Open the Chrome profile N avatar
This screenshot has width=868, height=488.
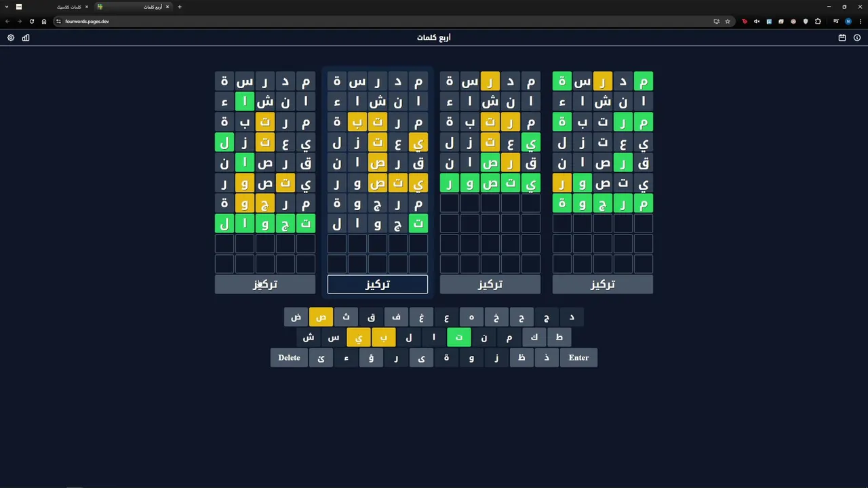point(848,21)
